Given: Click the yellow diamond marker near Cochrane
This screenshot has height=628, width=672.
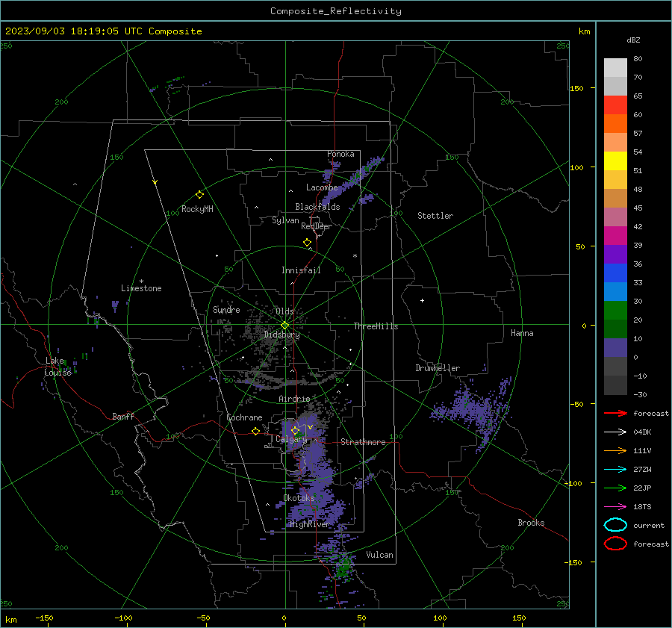Looking at the screenshot, I should pos(255,431).
